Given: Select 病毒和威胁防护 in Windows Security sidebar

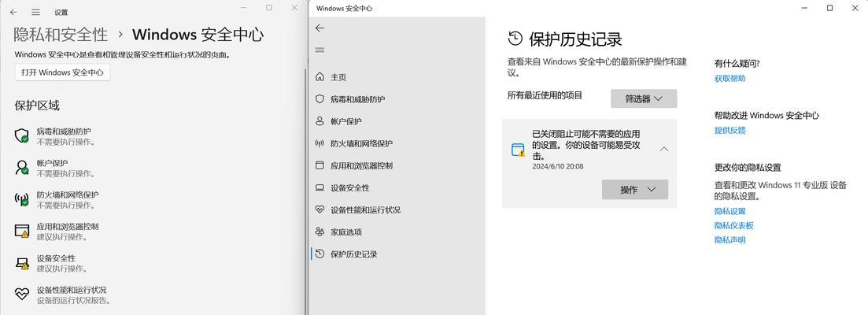Looking at the screenshot, I should 357,99.
